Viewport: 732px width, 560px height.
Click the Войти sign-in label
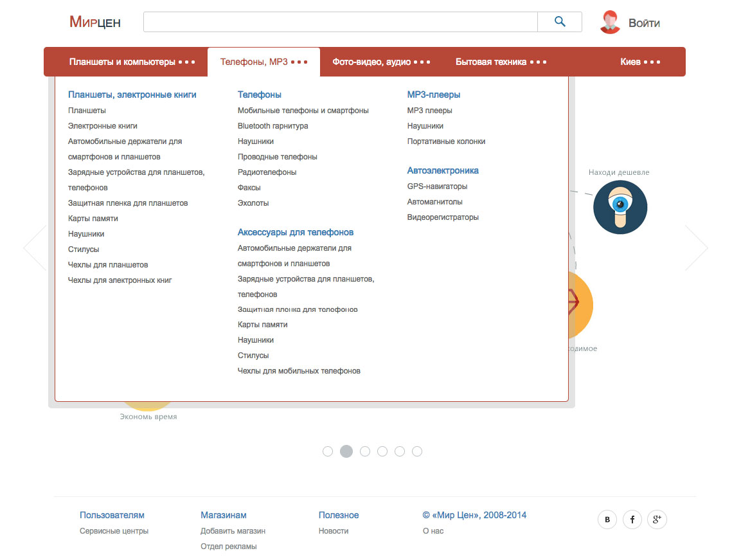coord(643,21)
